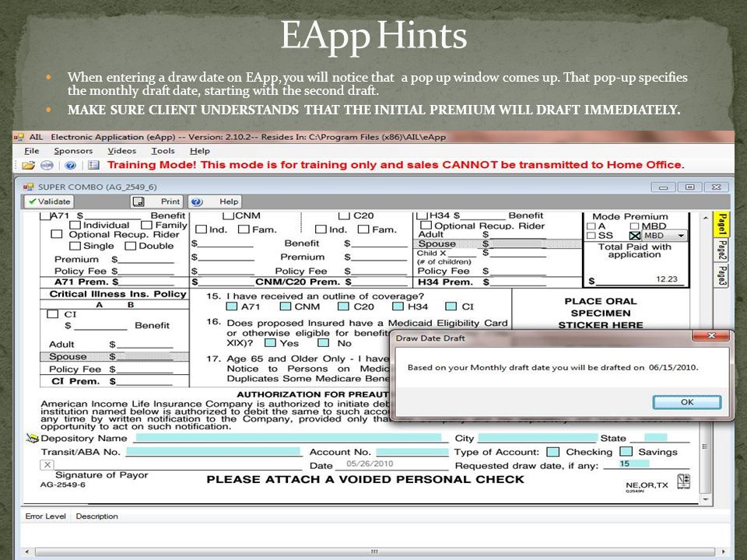Open the folder icon in eApp toolbar
The height and width of the screenshot is (560, 747).
[x=28, y=165]
